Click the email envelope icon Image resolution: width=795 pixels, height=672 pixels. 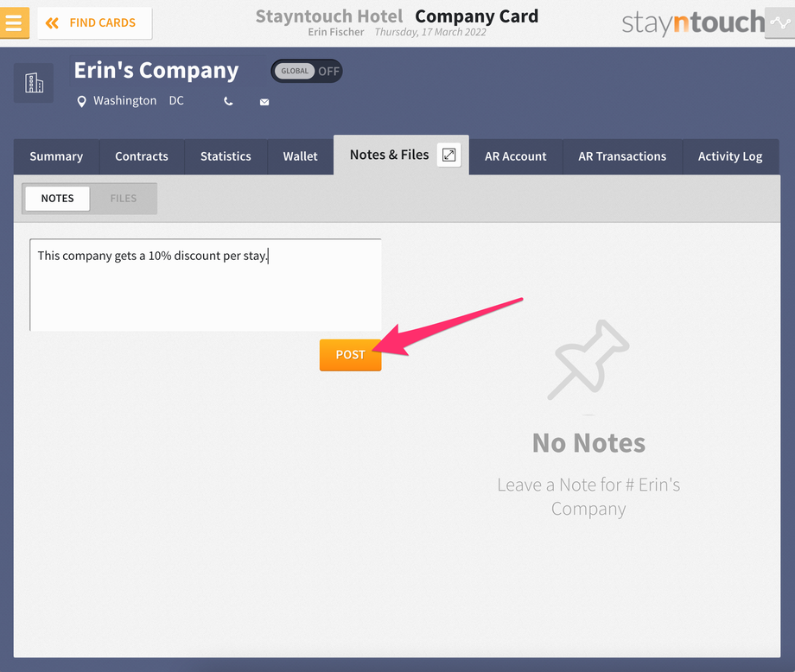[264, 102]
